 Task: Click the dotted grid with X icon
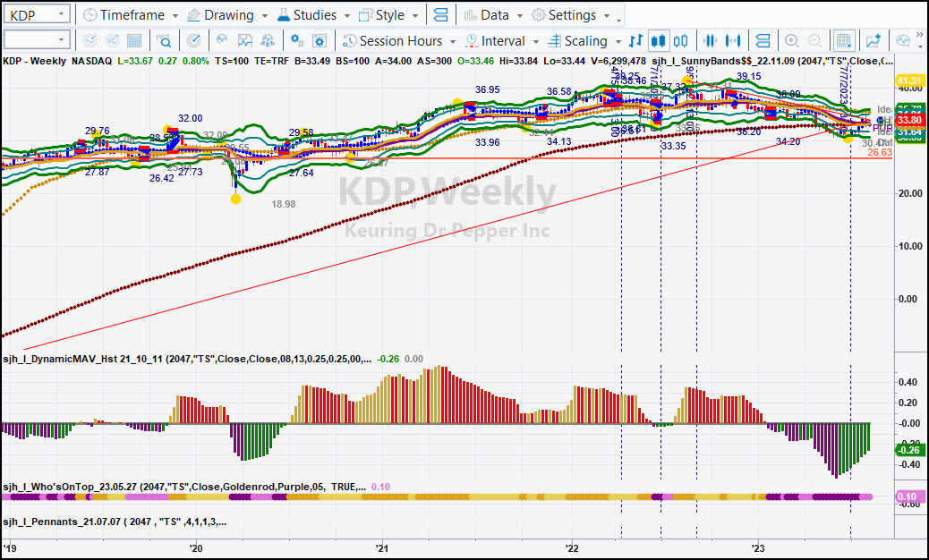click(843, 41)
